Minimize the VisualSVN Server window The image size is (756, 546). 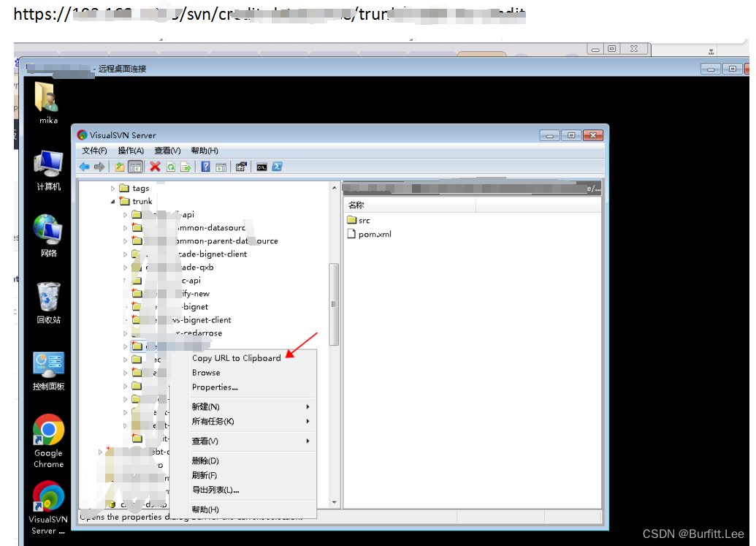pyautogui.click(x=549, y=135)
